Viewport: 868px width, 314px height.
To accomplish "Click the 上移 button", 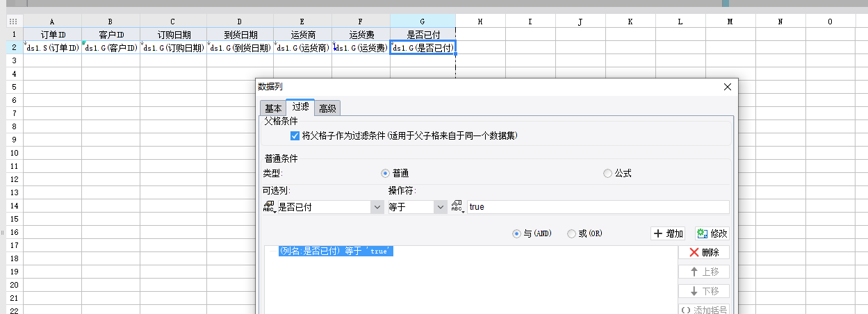I will click(703, 272).
